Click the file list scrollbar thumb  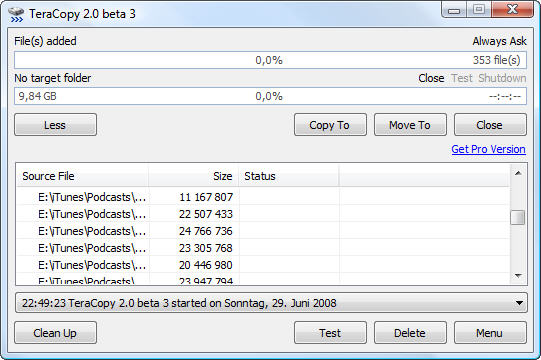point(518,217)
